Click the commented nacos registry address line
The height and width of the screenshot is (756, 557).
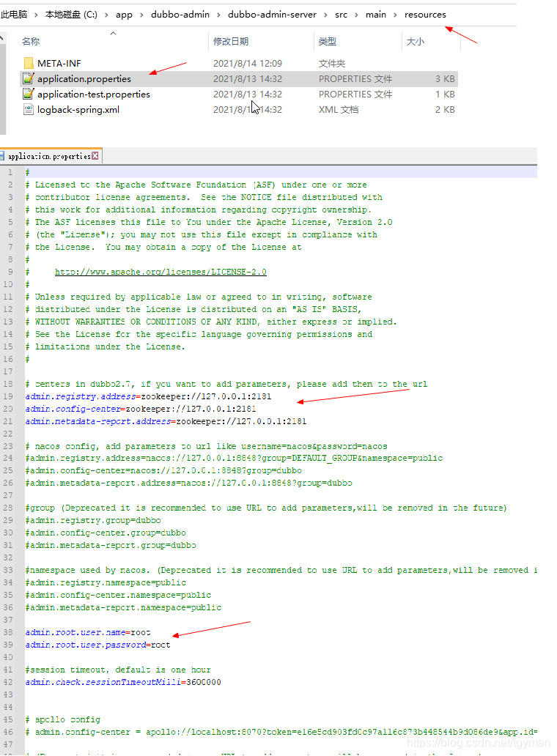coord(234,458)
